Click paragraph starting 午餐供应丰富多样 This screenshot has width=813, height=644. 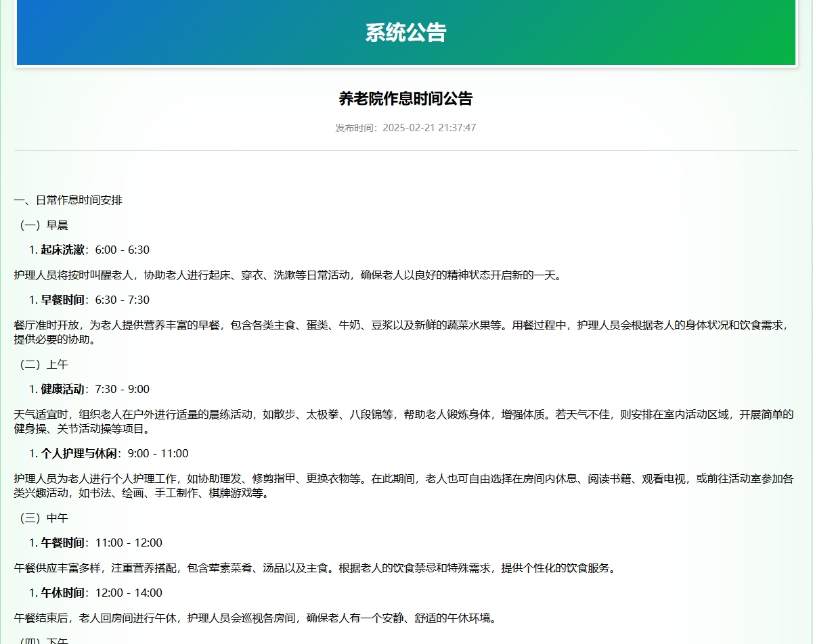(x=315, y=568)
